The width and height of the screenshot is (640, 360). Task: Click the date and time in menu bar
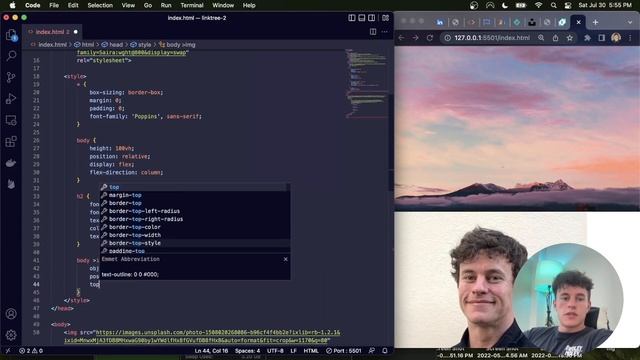pyautogui.click(x=605, y=5)
